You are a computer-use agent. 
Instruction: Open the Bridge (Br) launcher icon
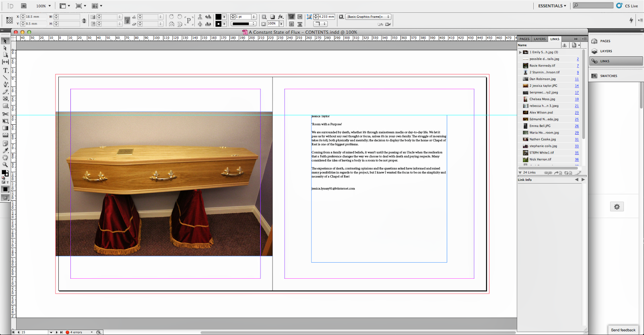(24, 6)
